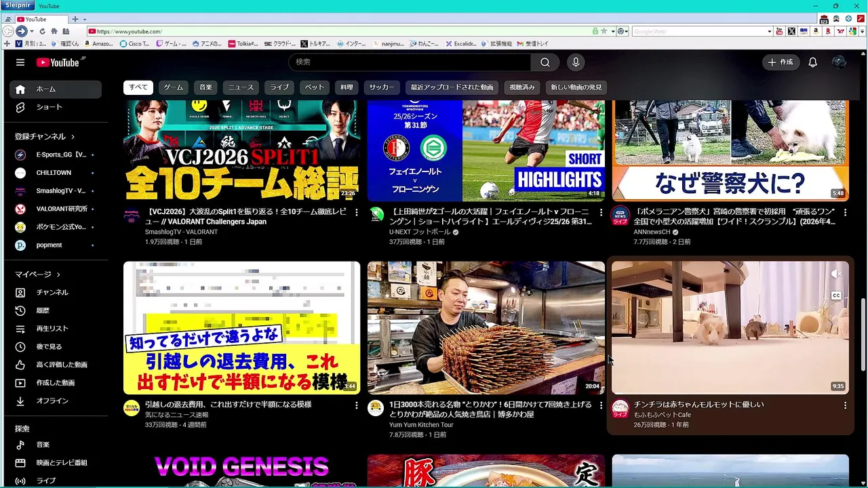This screenshot has height=488, width=868.
Task: Open 作成した動画 your videos
Action: 56,383
